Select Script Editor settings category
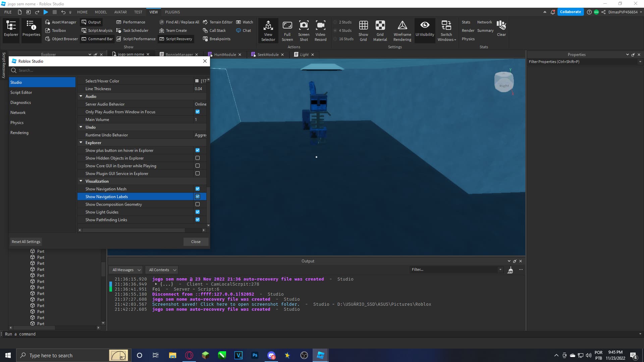Screen dimensions: 644x362 click(21, 93)
